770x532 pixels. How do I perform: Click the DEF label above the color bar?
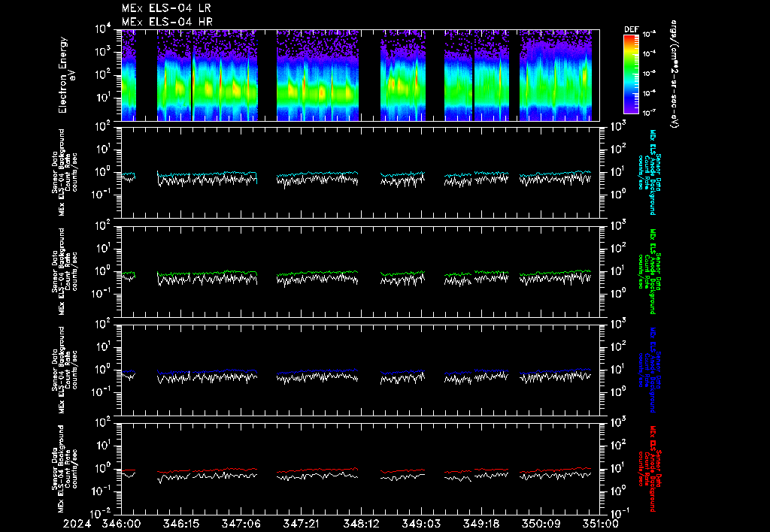click(631, 29)
